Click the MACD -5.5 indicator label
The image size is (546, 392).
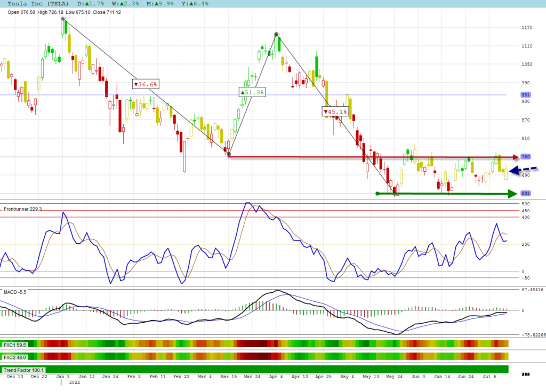[x=15, y=292]
